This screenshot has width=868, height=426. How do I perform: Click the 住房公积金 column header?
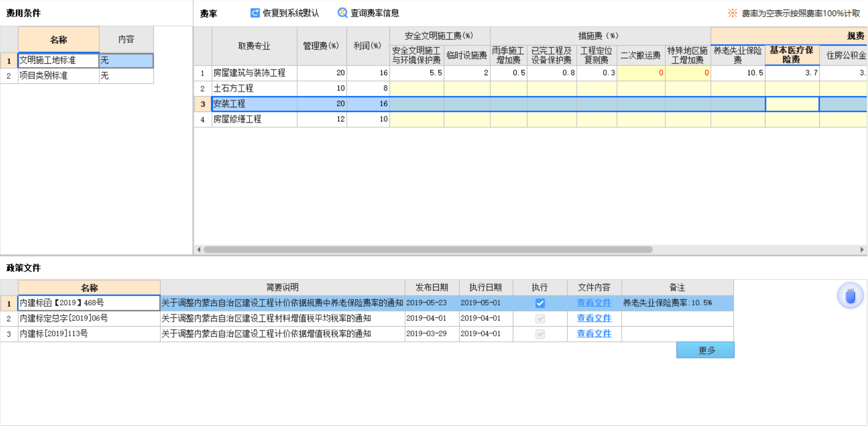[843, 55]
